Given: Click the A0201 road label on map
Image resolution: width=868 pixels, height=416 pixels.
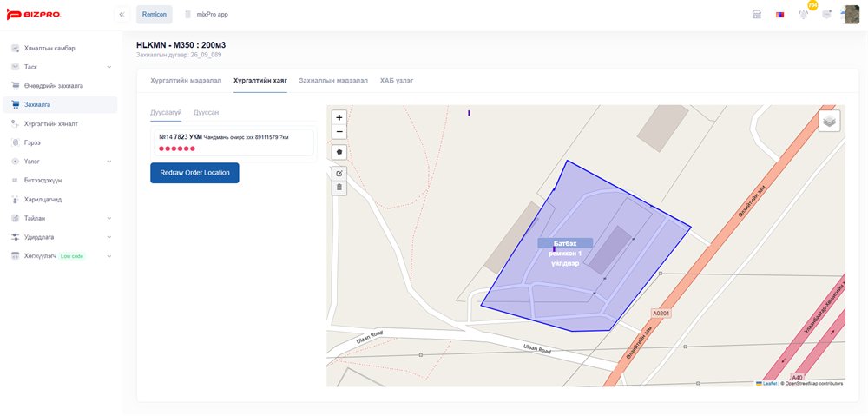Looking at the screenshot, I should (x=661, y=314).
